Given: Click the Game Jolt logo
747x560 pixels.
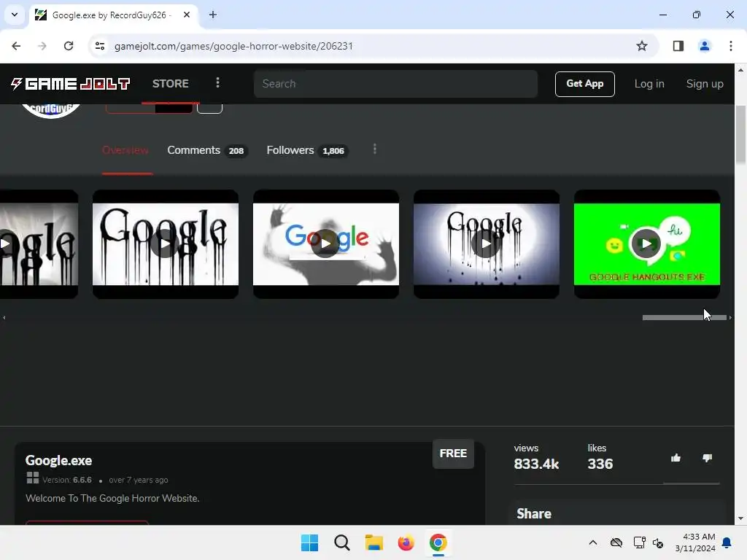Looking at the screenshot, I should pyautogui.click(x=70, y=84).
